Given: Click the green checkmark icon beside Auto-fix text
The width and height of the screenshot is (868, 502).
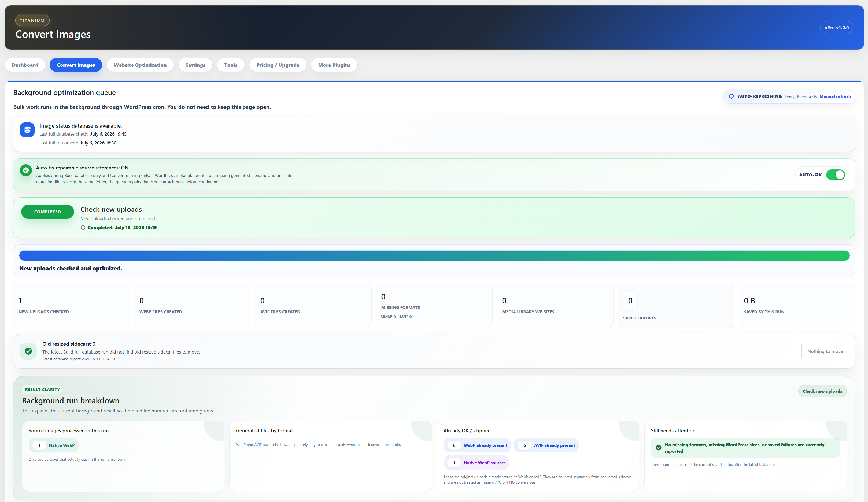Looking at the screenshot, I should pyautogui.click(x=26, y=170).
